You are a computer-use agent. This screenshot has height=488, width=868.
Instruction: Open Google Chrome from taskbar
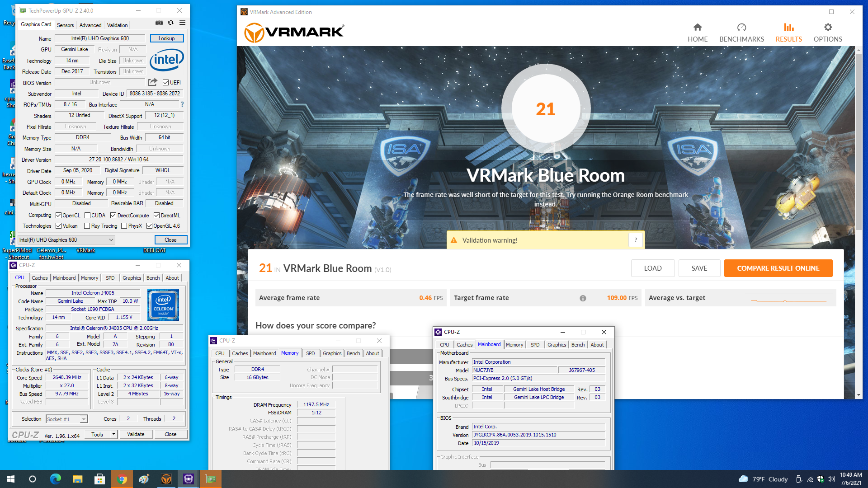(122, 479)
